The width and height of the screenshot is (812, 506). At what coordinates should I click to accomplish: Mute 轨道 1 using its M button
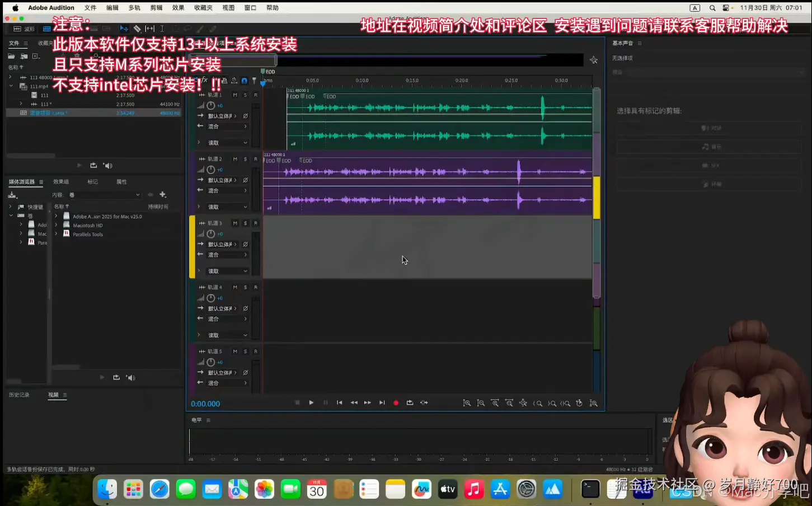pyautogui.click(x=236, y=95)
